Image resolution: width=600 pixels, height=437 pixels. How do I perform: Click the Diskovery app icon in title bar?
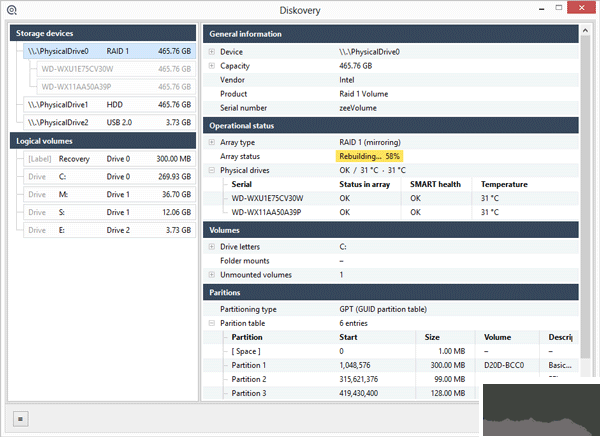(11, 10)
